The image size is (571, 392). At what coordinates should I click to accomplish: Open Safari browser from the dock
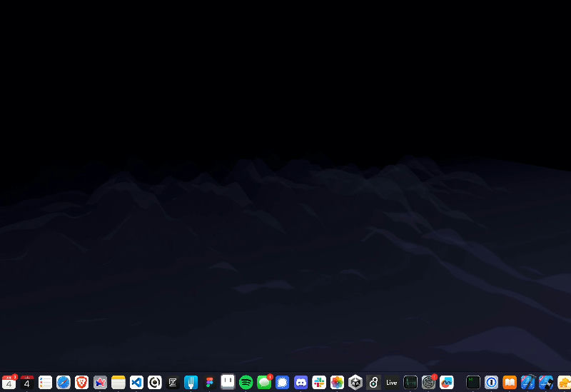click(x=64, y=383)
